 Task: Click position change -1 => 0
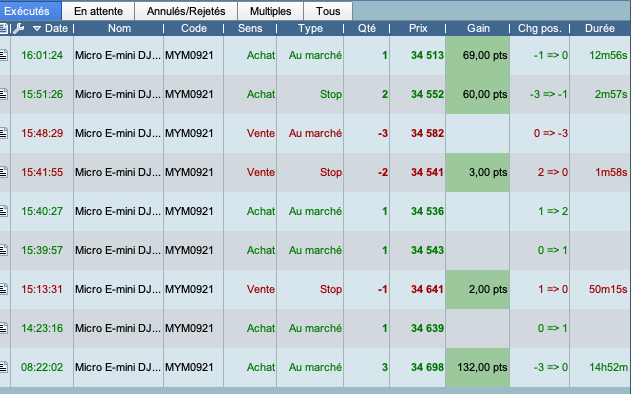pyautogui.click(x=551, y=55)
